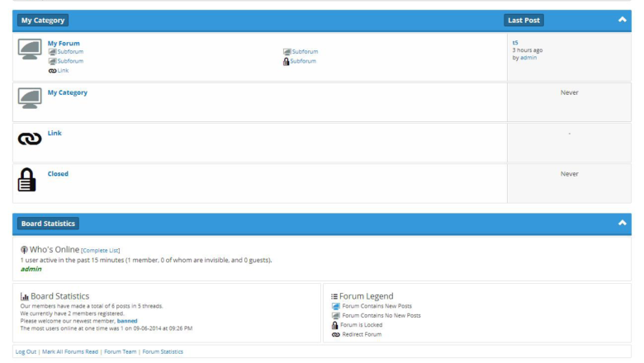Collapse the My Category section
The image size is (644, 363).
tap(622, 20)
